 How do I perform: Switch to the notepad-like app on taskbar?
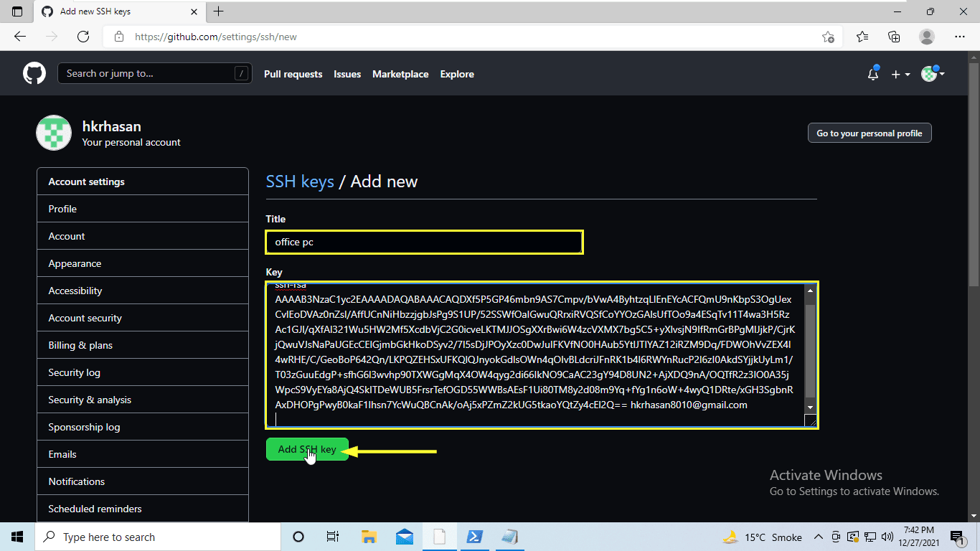(x=509, y=537)
